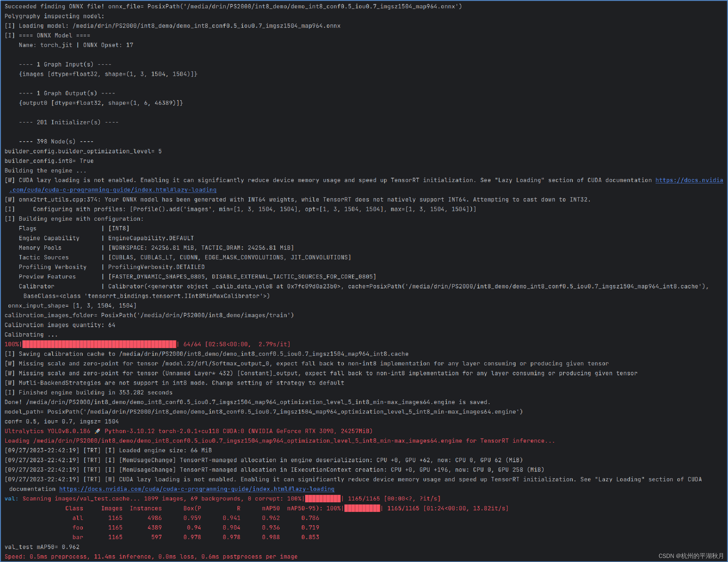The height and width of the screenshot is (562, 728).
Task: Open the docs.nvidia link after 'CUDA documentation'
Action: 689,180
